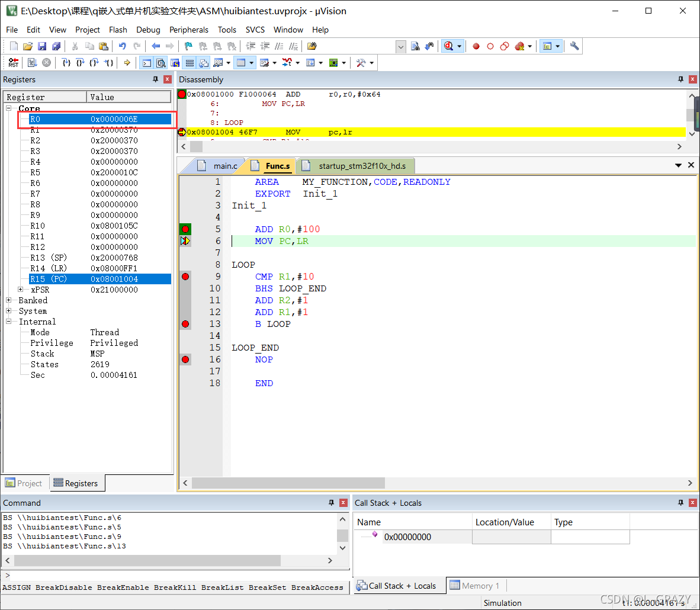The height and width of the screenshot is (610, 700).
Task: Indent the selected lines icon
Action: 251,46
